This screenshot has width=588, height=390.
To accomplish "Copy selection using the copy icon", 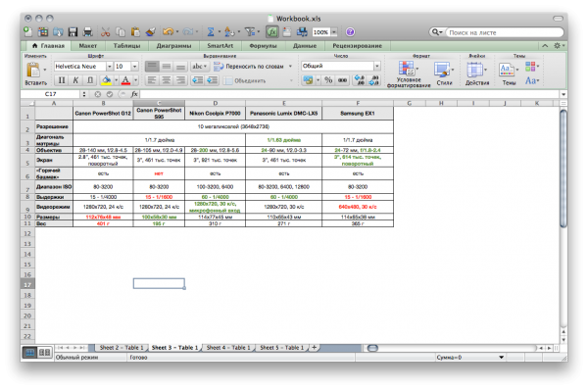I will [x=121, y=32].
